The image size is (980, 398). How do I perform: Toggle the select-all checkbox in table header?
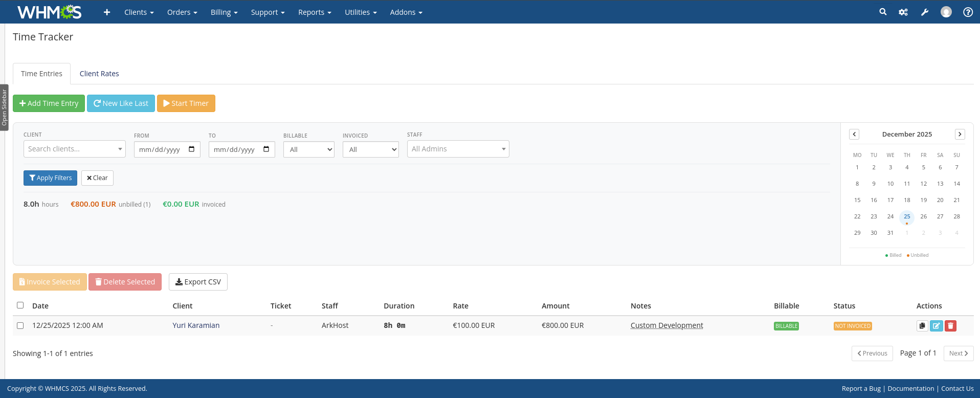(x=20, y=305)
